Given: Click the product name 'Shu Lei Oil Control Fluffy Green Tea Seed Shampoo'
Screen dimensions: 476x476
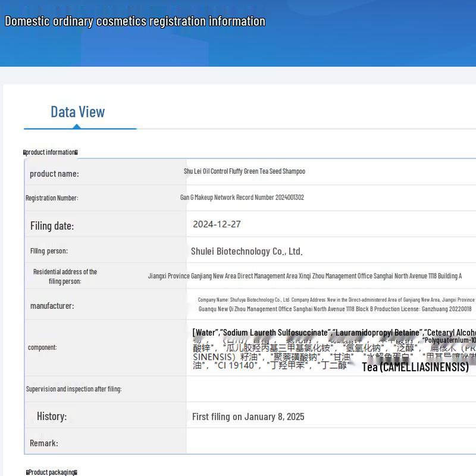Looking at the screenshot, I should 244,171.
